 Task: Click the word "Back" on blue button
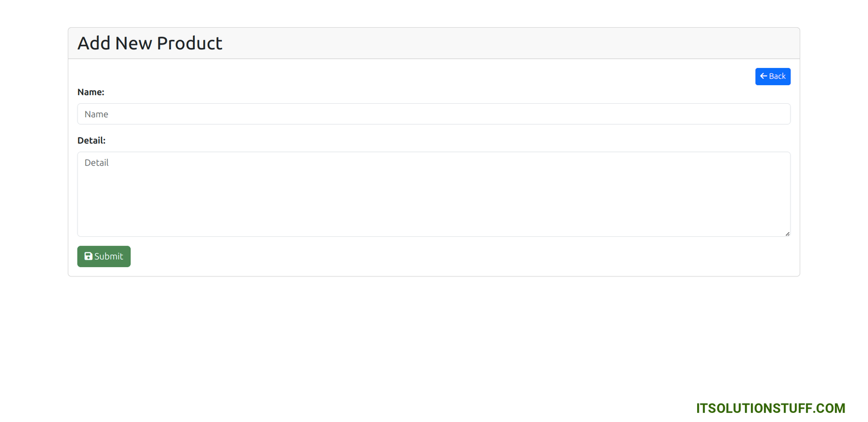[x=777, y=77]
